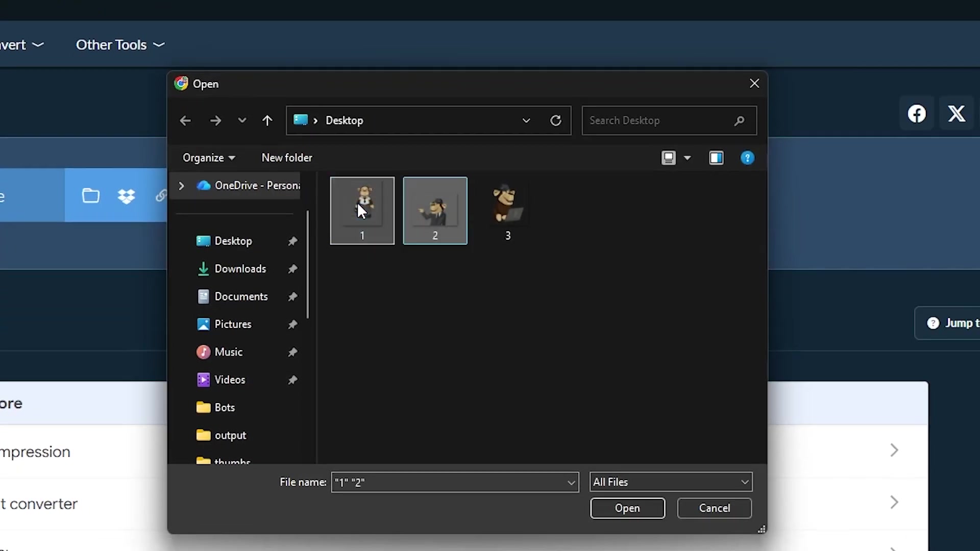
Task: Click Desktop in the address bar path
Action: click(x=345, y=120)
